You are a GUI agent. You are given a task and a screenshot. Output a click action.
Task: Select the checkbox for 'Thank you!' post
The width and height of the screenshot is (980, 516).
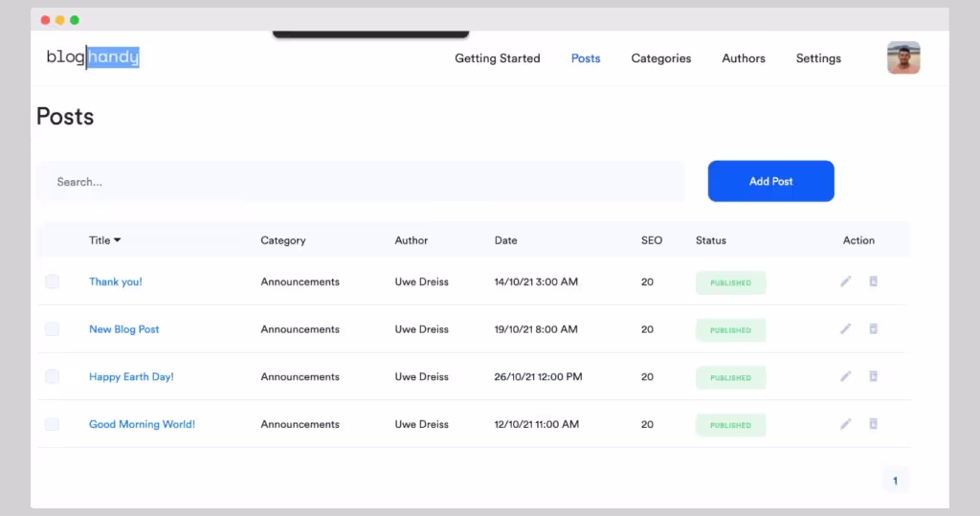pos(52,281)
